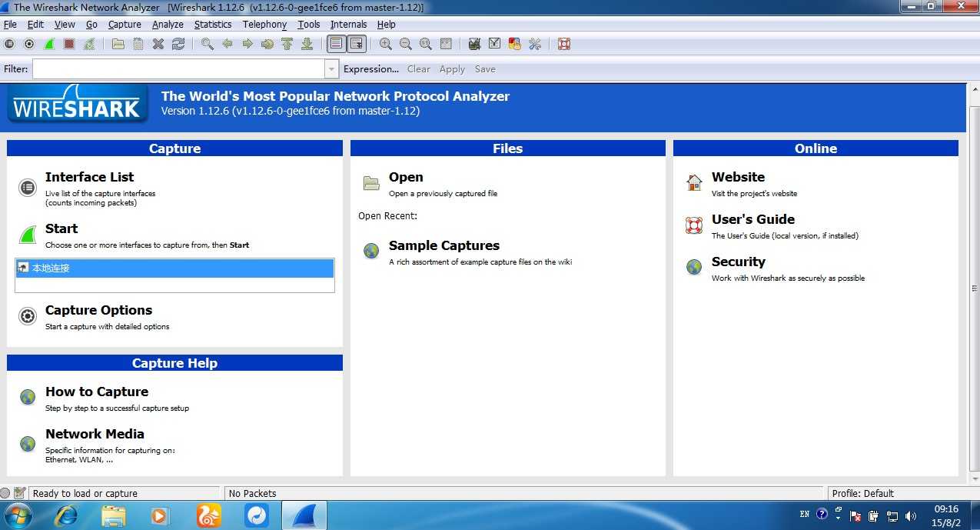Click the green Start fin icon under Capture
This screenshot has width=980, height=530.
(x=28, y=234)
